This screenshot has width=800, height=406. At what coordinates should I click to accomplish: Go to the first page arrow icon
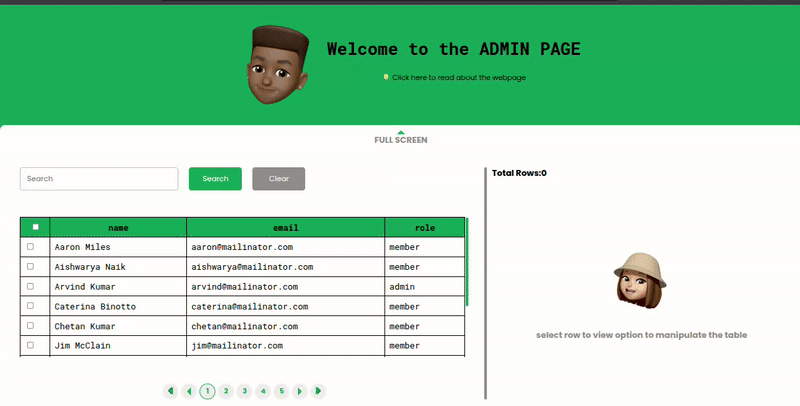[170, 391]
